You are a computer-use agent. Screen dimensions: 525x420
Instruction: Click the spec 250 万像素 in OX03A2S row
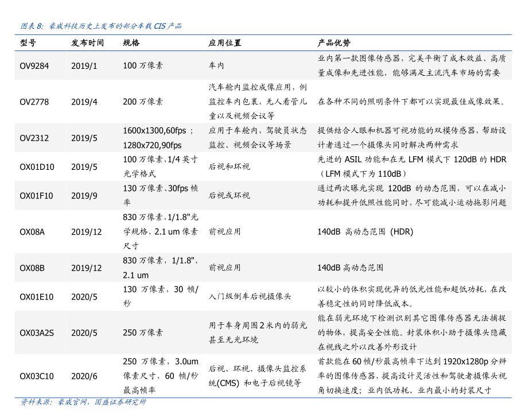pos(143,333)
